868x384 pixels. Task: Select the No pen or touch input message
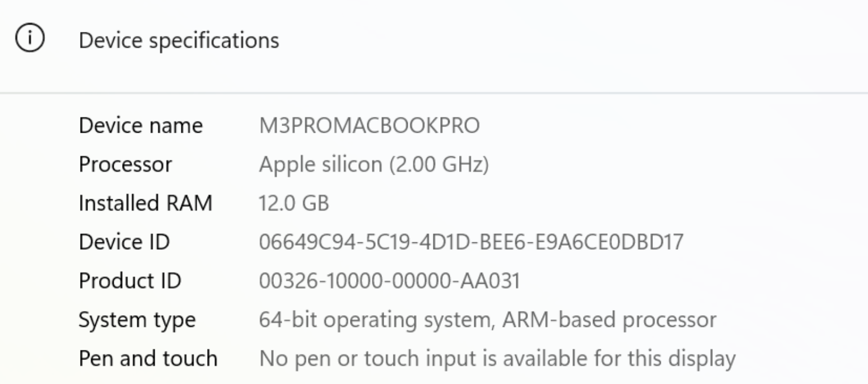497,358
